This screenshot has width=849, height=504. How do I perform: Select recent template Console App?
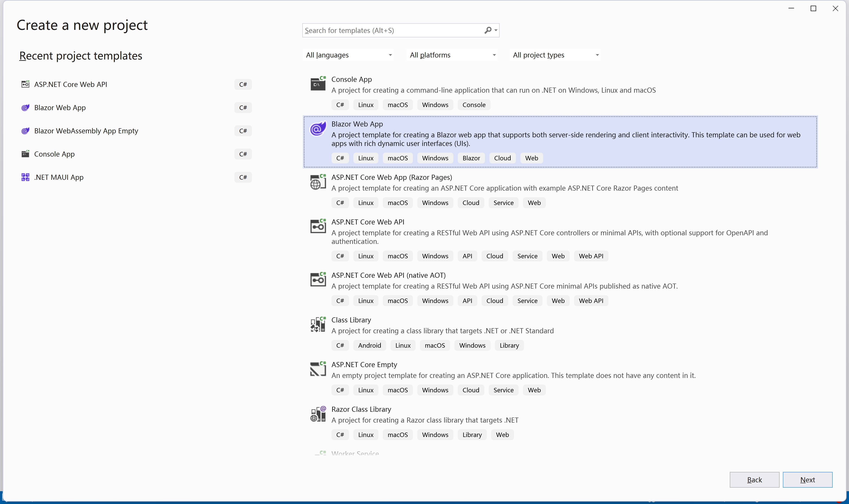[x=136, y=154]
